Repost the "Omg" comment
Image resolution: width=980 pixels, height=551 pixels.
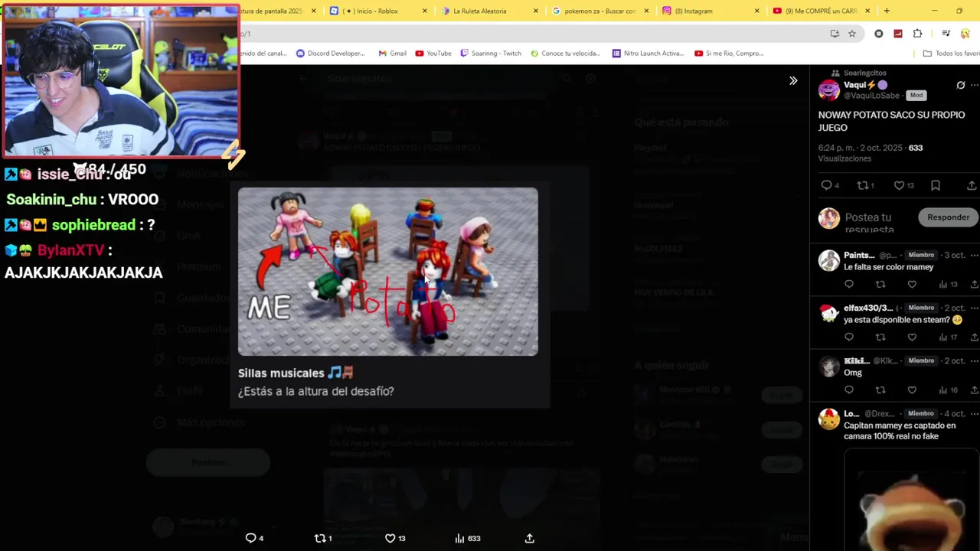point(880,390)
